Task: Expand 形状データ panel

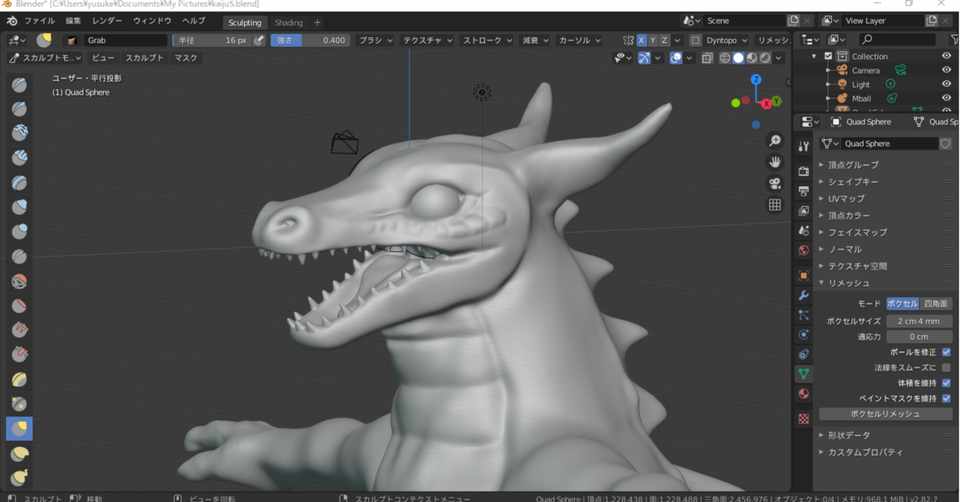Action: pos(849,435)
